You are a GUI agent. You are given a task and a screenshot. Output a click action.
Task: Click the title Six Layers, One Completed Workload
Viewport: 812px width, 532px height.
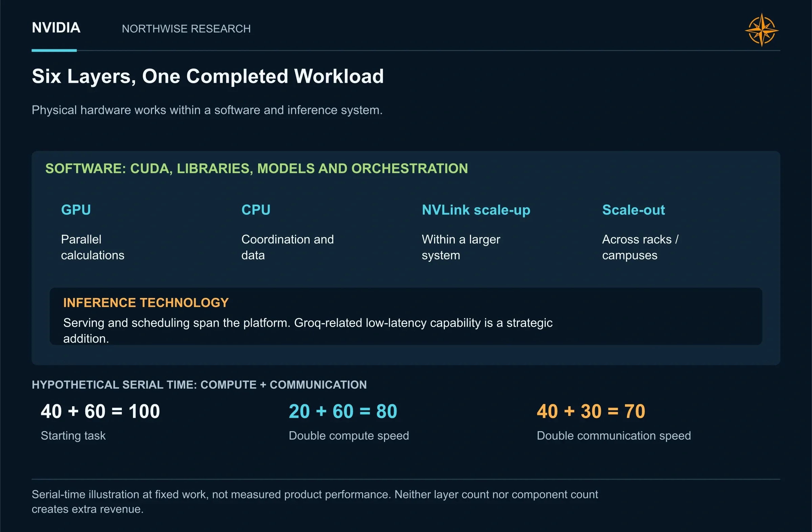[208, 76]
